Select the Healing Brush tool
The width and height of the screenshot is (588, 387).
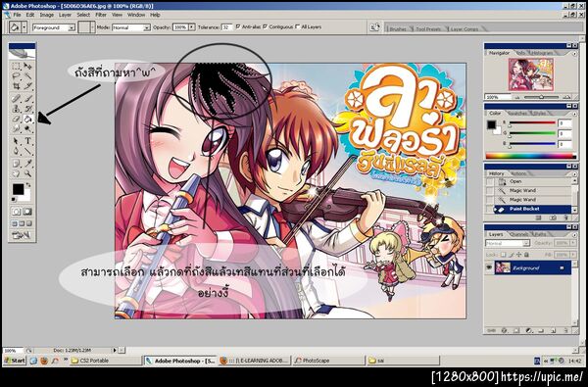[16, 99]
